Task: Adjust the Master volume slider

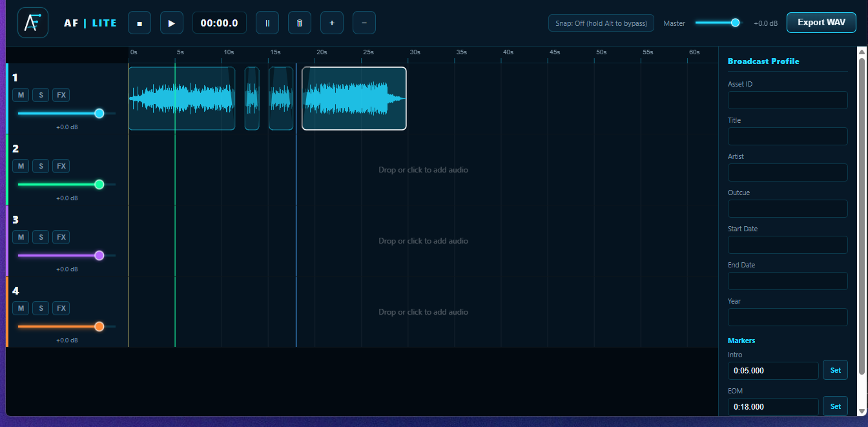Action: click(x=719, y=23)
